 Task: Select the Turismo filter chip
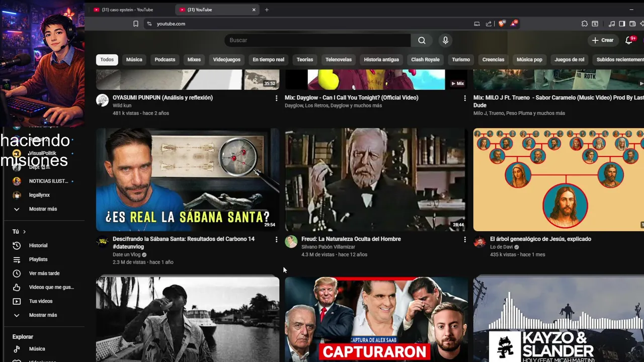[x=460, y=59]
